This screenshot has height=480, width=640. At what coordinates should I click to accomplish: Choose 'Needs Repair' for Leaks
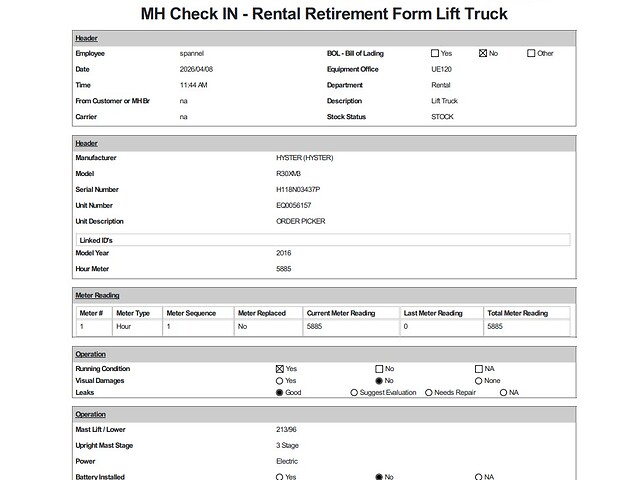[429, 393]
